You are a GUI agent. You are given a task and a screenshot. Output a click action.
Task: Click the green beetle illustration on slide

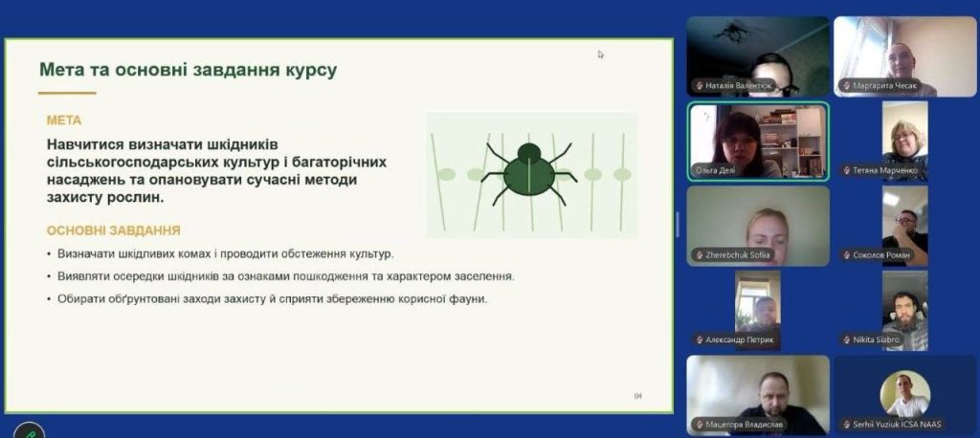coord(530,176)
